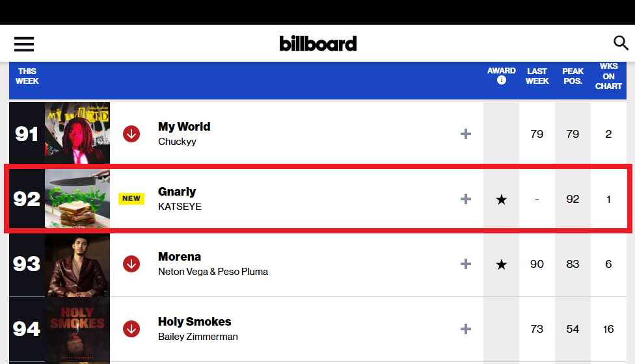Expand Gnarly details with plus
The height and width of the screenshot is (364, 635).
(x=466, y=199)
